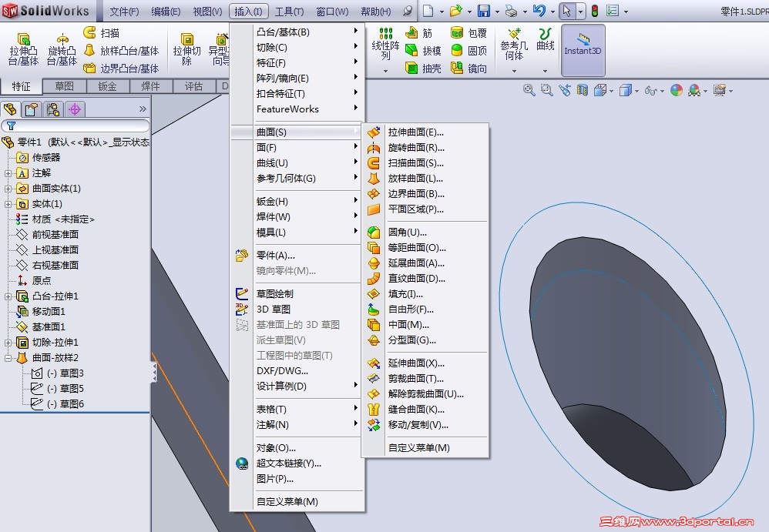
Task: Click the 移动/复制(V) icon
Action: coord(374,425)
